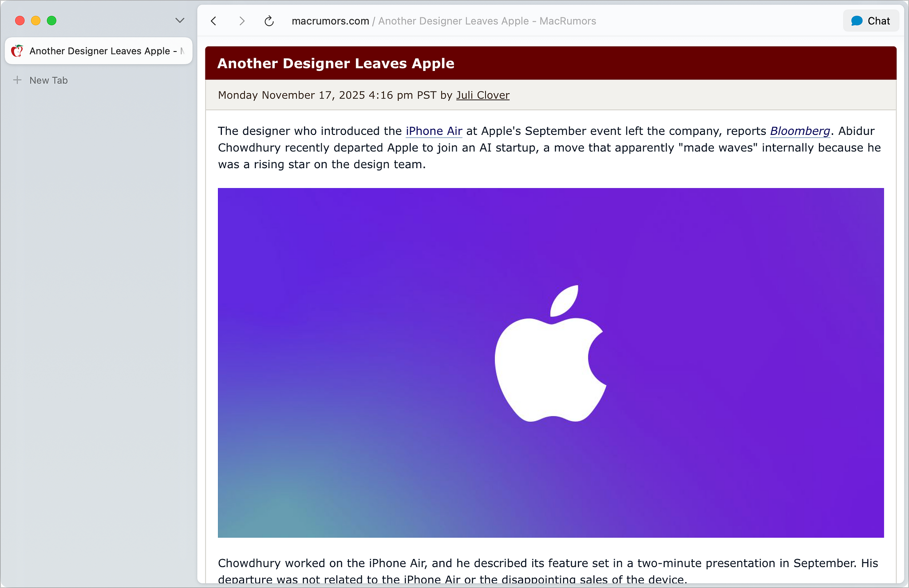The image size is (909, 588).
Task: Click the address bar showing macrumors.com
Action: (330, 20)
